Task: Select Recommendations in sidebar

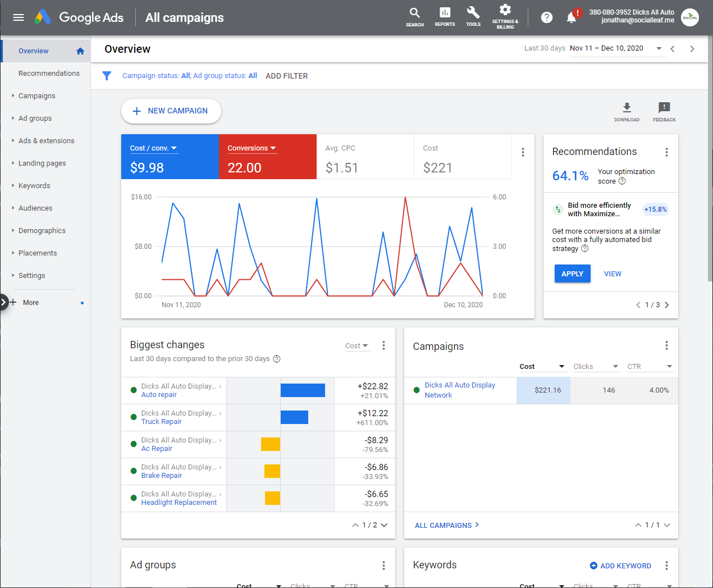Action: click(x=49, y=74)
